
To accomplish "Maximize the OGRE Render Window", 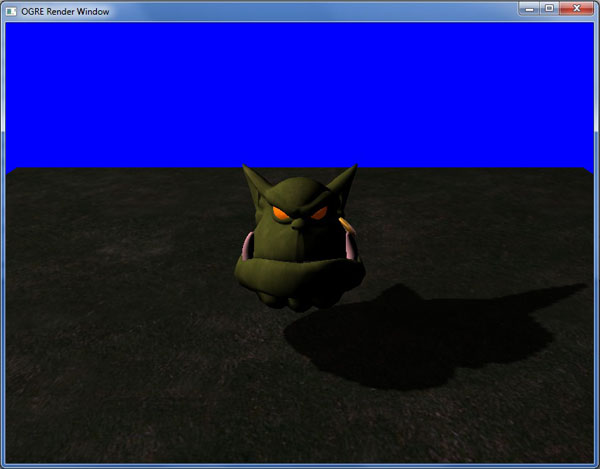I will tap(549, 8).
